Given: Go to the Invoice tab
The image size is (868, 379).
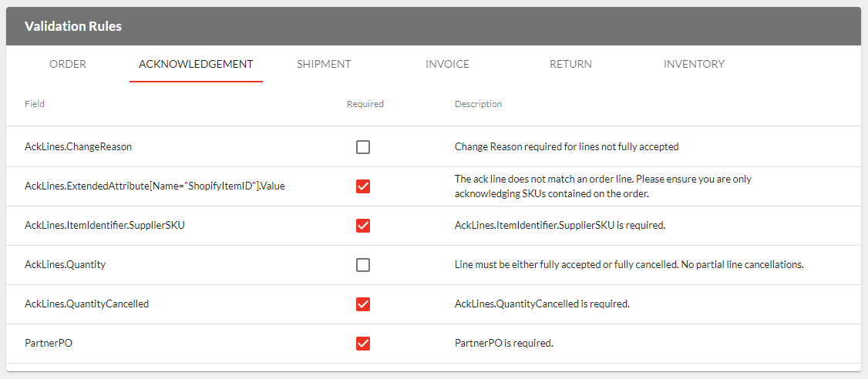Looking at the screenshot, I should click(x=447, y=64).
